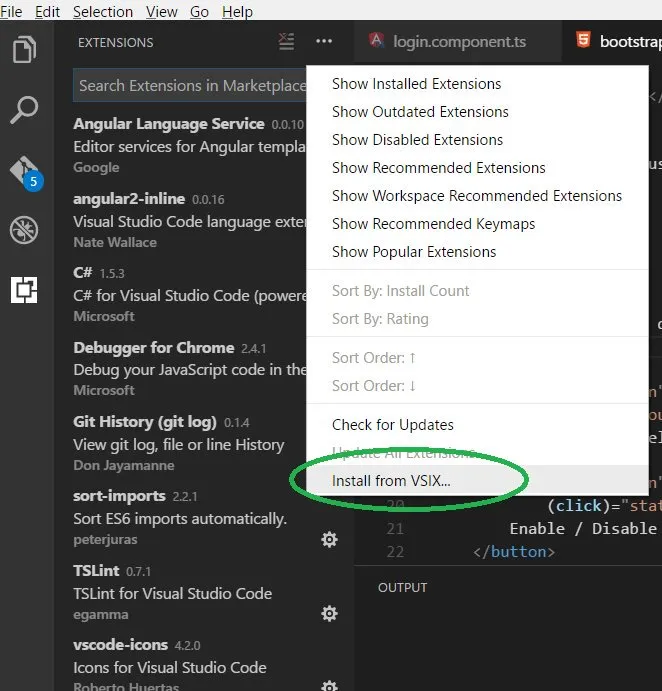This screenshot has width=662, height=691.
Task: Click publisher name peterjuras
Action: point(105,539)
